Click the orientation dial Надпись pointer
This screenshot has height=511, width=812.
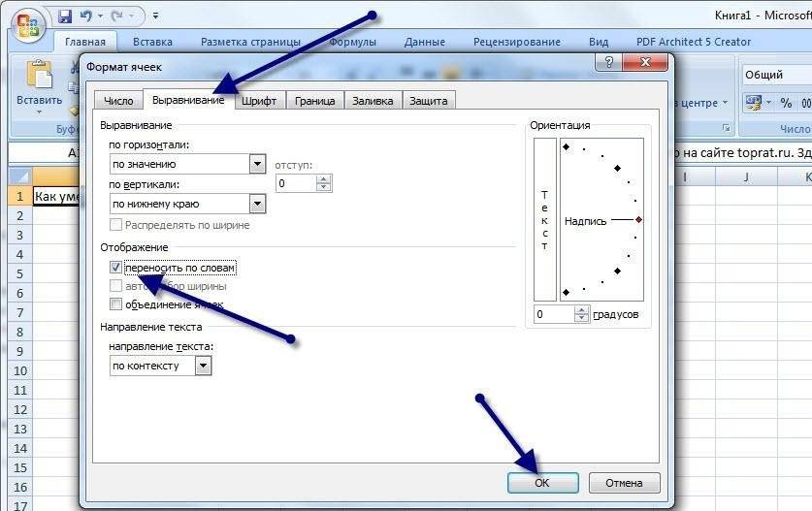[638, 219]
